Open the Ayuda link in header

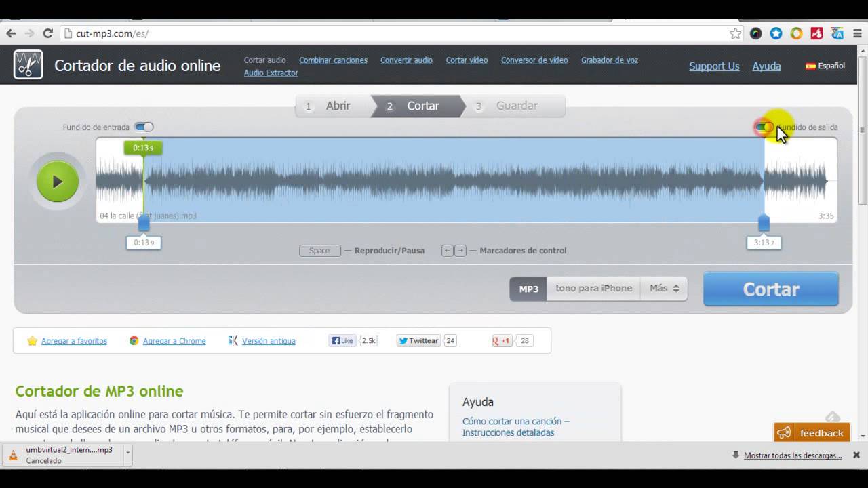click(x=766, y=66)
